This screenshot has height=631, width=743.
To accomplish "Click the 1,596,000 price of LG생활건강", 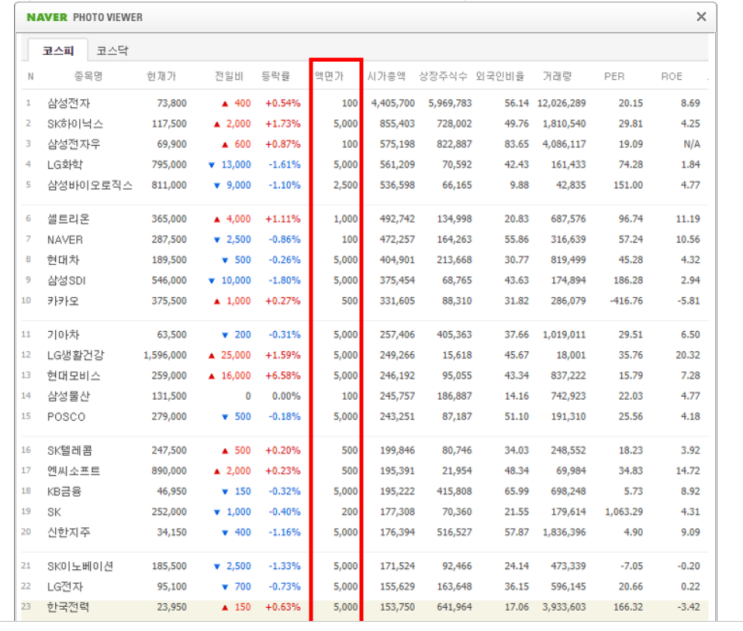I will 165,355.
